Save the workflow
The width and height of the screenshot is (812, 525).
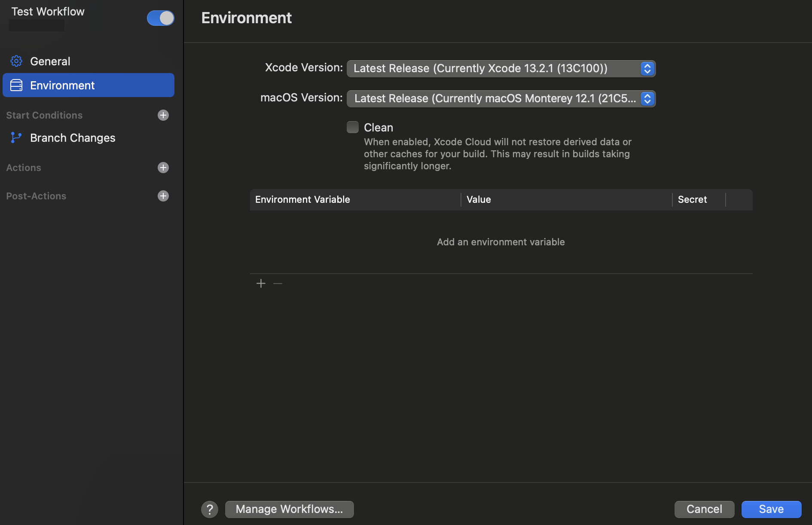[772, 510]
